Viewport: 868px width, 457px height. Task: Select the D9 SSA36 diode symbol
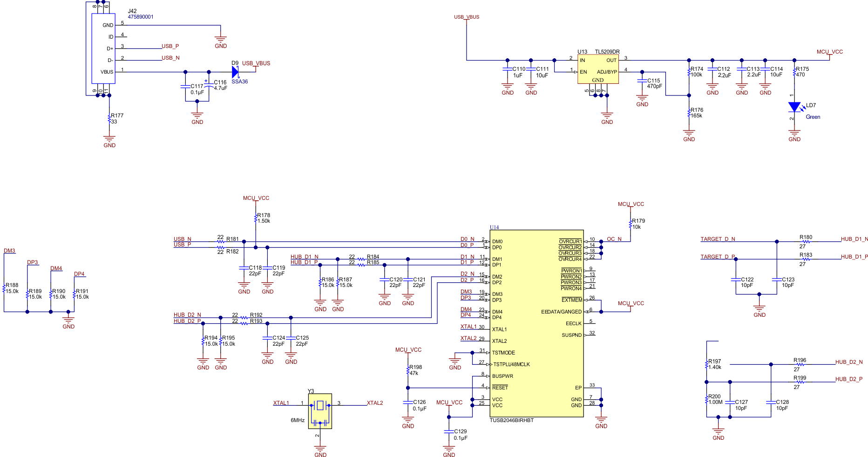click(235, 72)
